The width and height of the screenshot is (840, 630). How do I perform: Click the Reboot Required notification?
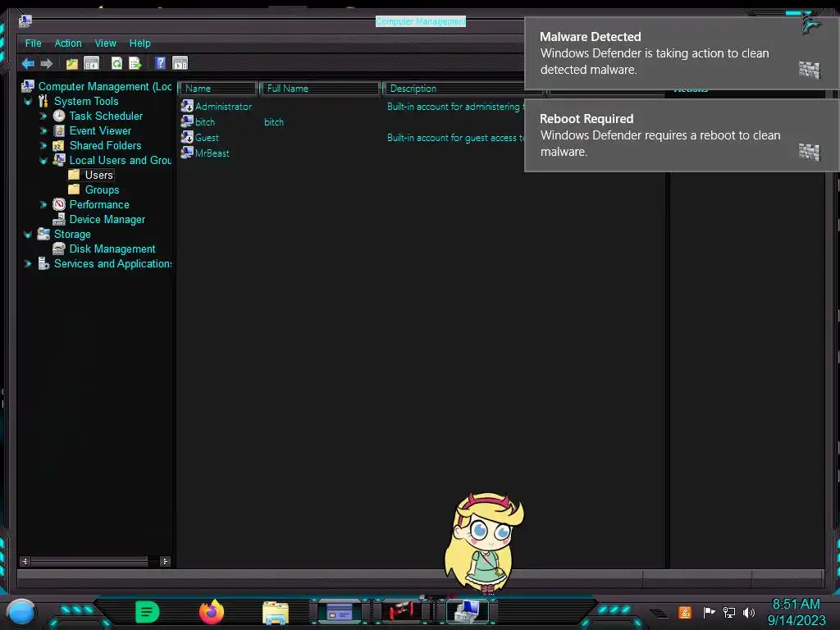click(x=682, y=135)
